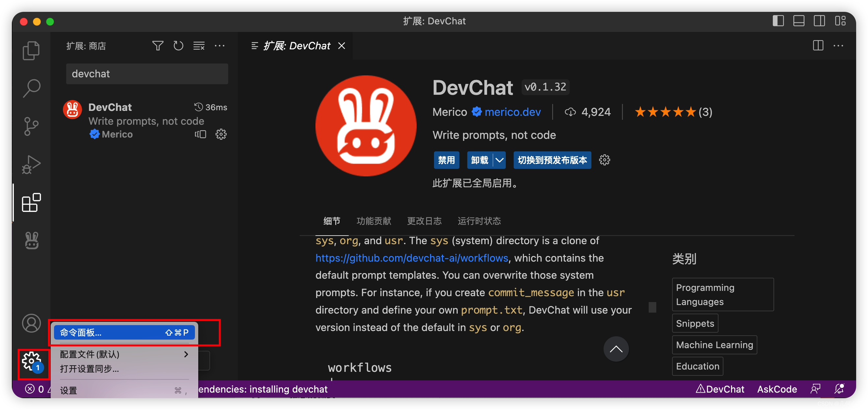Screen dimensions: 868x410
Task: Click the installing devchat status message
Action: tap(263, 389)
